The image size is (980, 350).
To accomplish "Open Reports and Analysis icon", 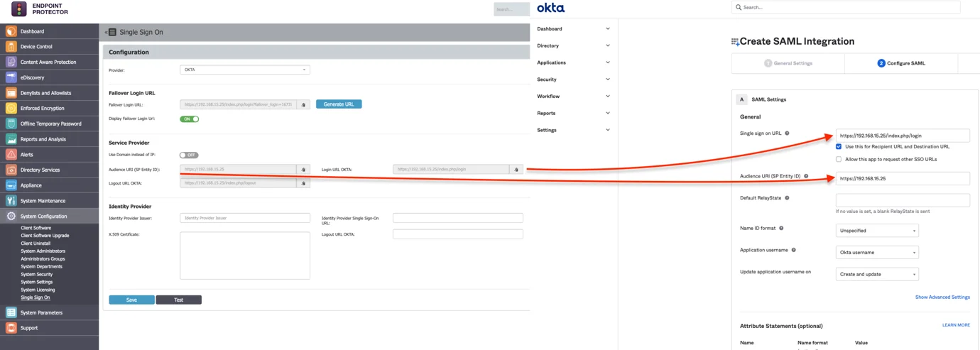I will (x=11, y=139).
